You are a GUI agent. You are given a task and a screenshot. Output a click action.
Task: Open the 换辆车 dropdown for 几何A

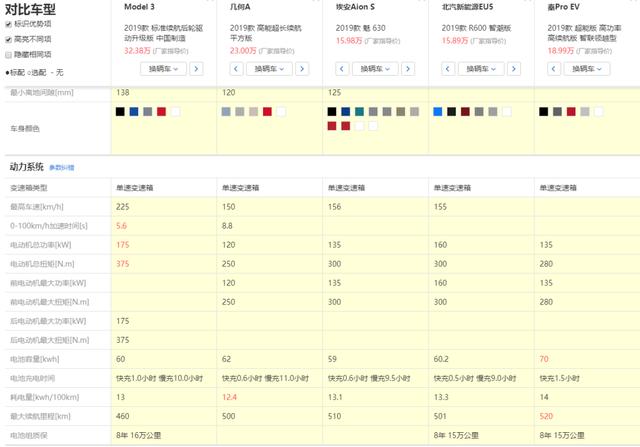270,69
